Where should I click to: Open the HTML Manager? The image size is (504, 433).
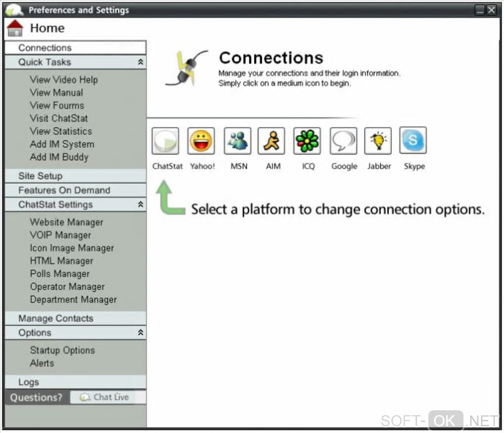coord(62,261)
